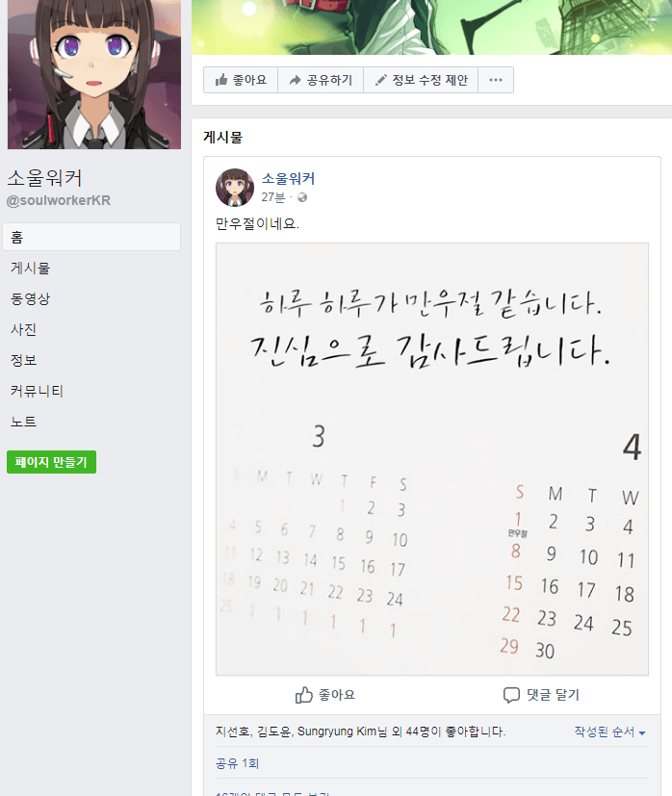Click the globe public-visibility icon on post
Viewport: 672px width, 796px height.
pos(302,197)
